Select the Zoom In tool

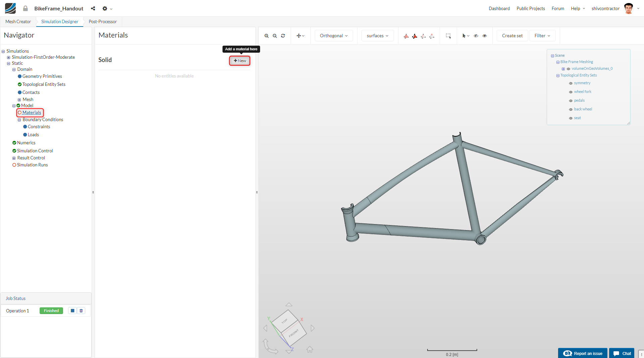coord(266,36)
